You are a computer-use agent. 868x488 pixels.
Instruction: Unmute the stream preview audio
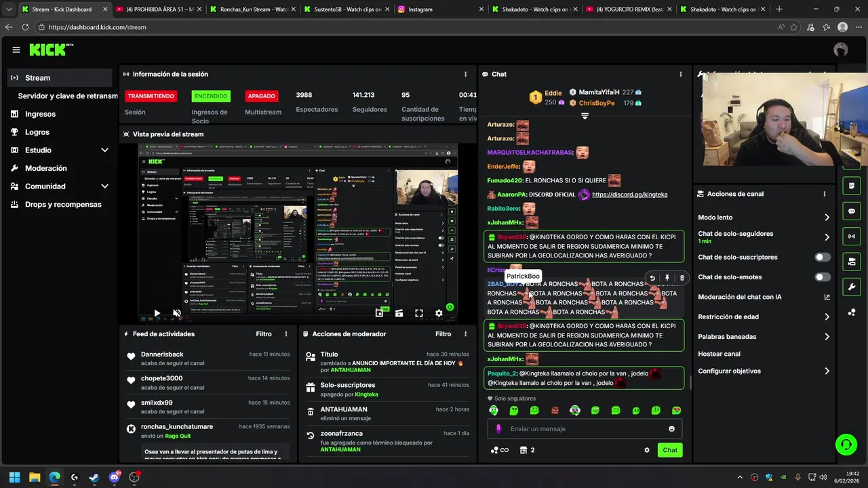[176, 313]
